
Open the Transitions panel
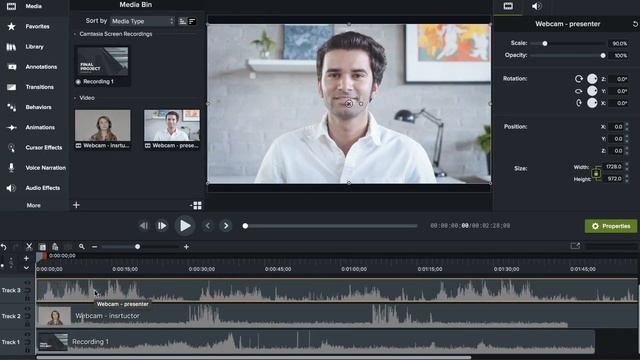tap(30, 87)
